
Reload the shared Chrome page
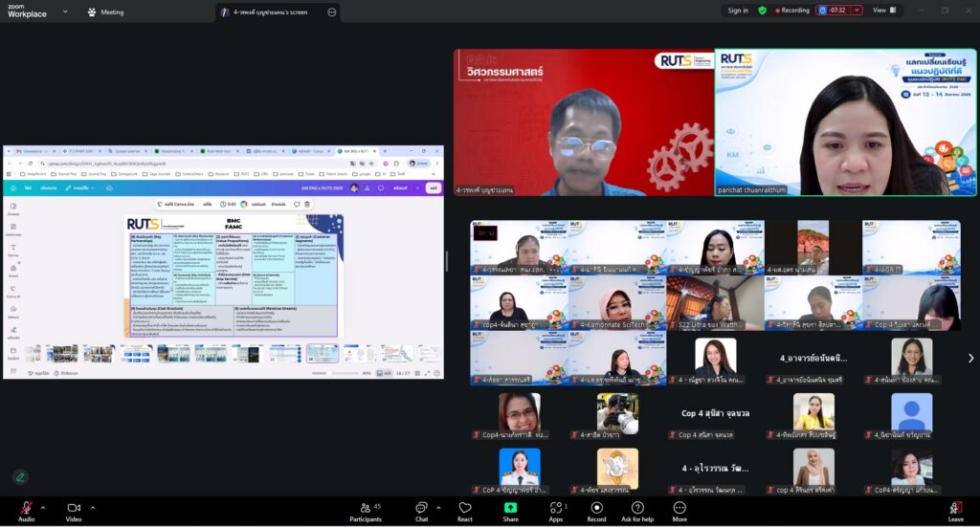coord(30,163)
